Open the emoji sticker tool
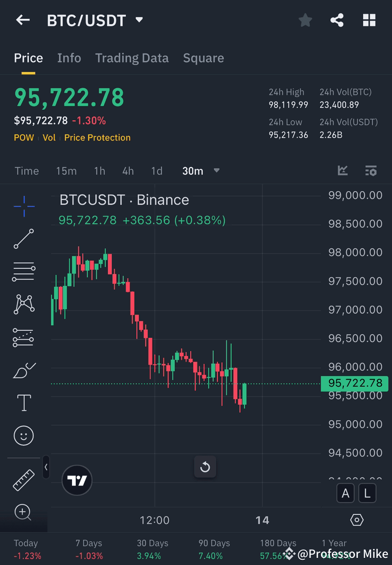 (24, 435)
